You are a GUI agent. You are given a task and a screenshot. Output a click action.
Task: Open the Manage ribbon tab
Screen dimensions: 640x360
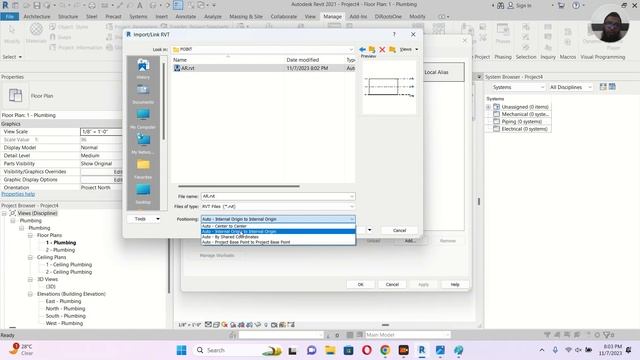click(332, 17)
